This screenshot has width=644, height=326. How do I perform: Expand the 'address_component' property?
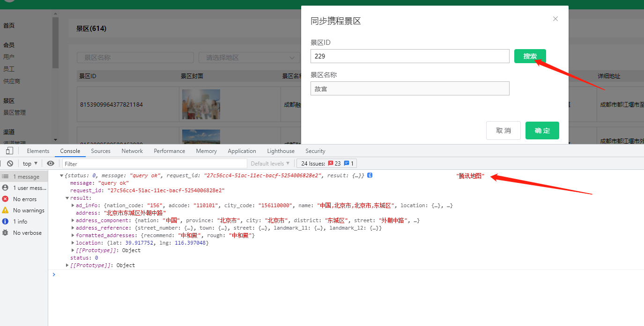73,220
